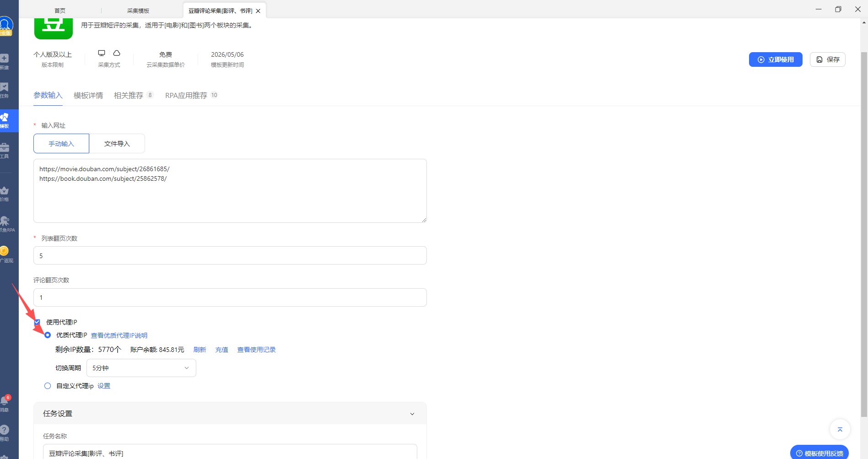Select the 豆瓣评论采集[影评、书评] tab
Viewport: 868px width, 459px height.
coord(220,11)
